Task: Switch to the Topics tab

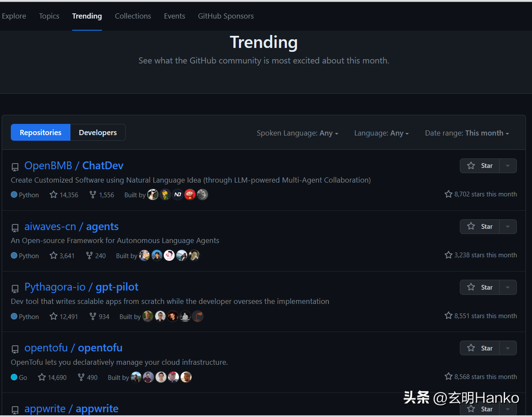Action: point(49,16)
